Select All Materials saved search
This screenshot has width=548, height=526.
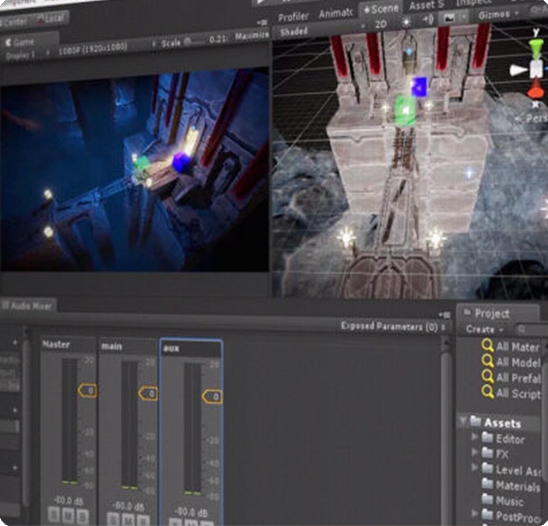tap(511, 346)
